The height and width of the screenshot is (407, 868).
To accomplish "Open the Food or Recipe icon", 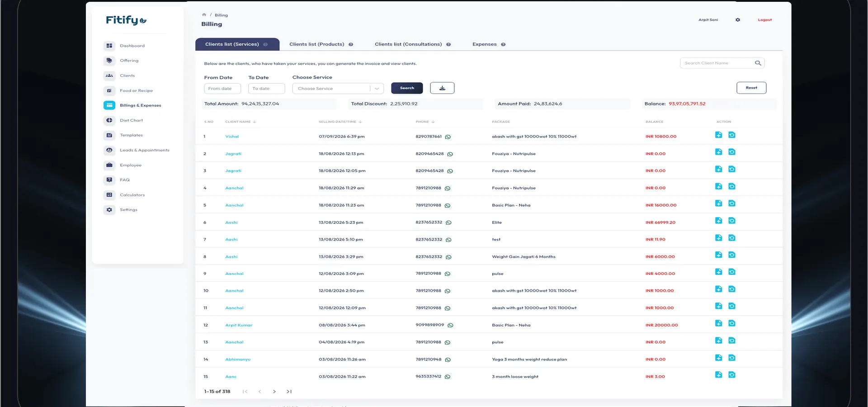I will click(109, 90).
